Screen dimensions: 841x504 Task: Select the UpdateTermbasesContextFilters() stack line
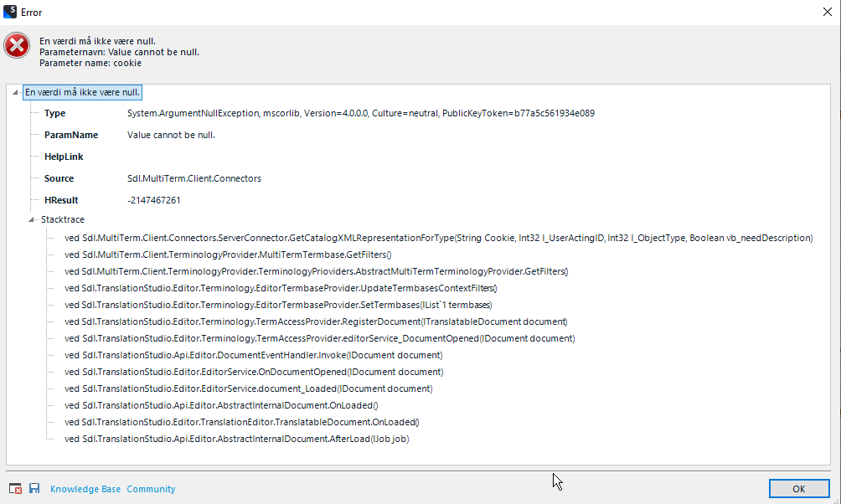pos(281,288)
